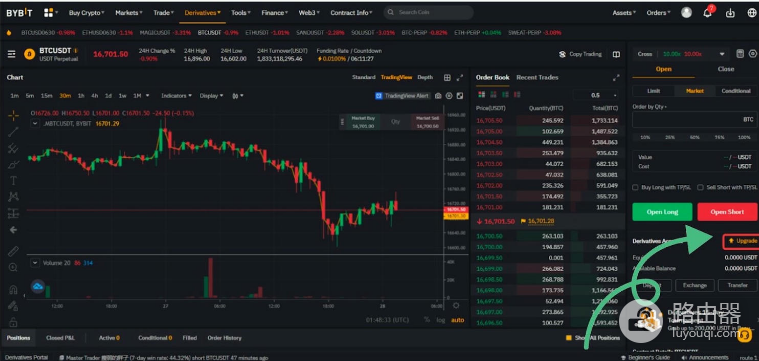Open the user profile avatar

(x=686, y=13)
